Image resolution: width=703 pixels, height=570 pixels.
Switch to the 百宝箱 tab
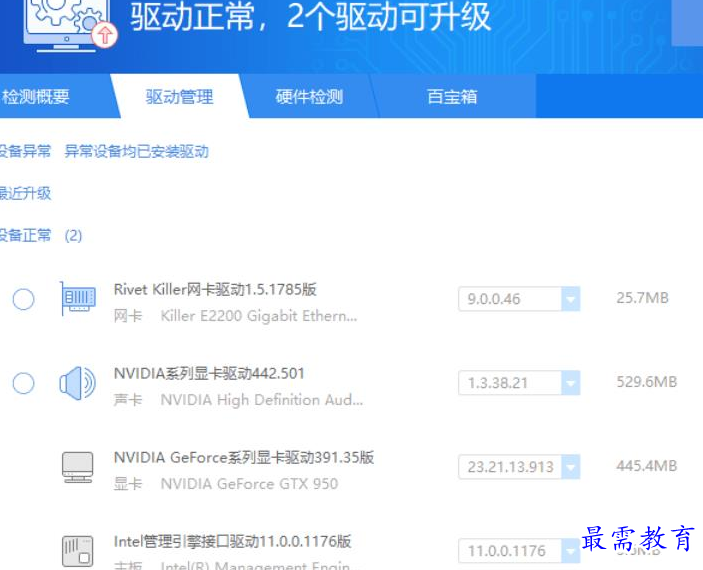coord(452,96)
